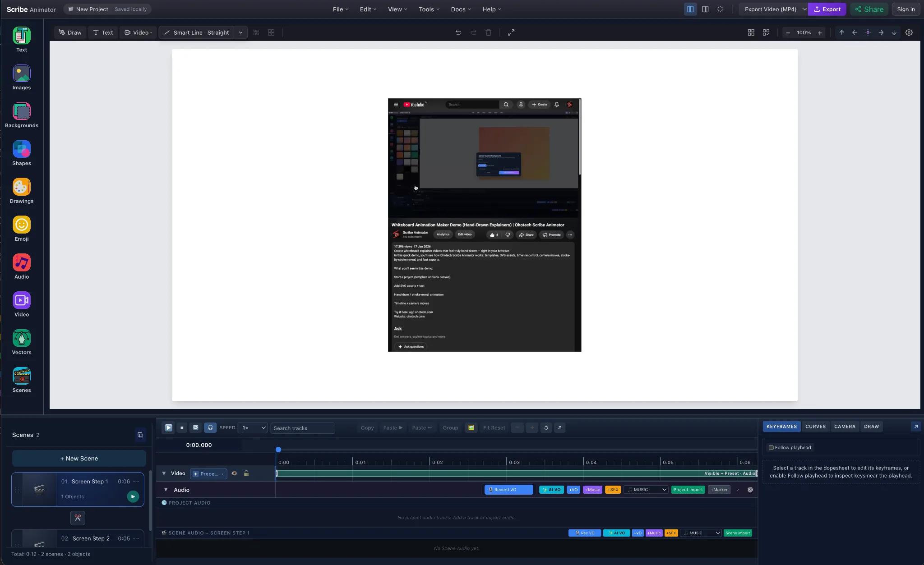The width and height of the screenshot is (924, 565).
Task: Pan canvas up with up arrow
Action: 841,32
